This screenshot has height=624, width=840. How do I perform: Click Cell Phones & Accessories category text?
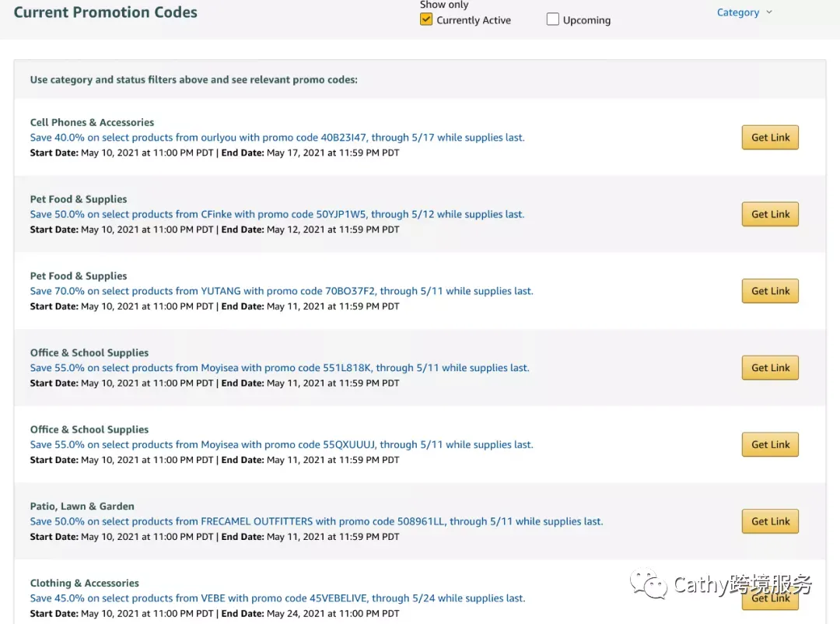tap(92, 122)
